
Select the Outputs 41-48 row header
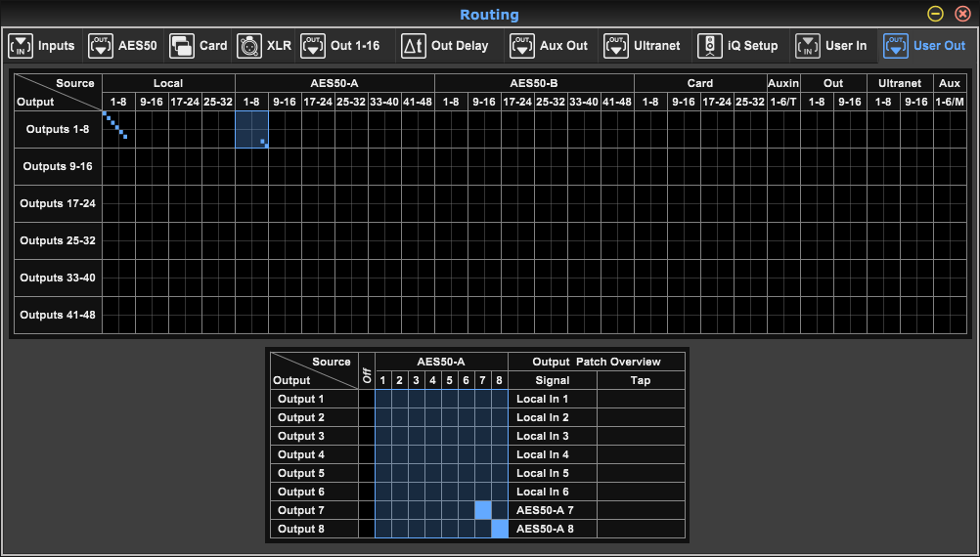[58, 315]
